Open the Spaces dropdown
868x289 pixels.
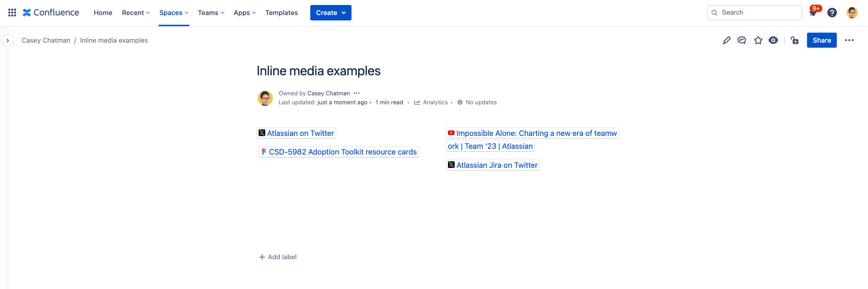[174, 13]
